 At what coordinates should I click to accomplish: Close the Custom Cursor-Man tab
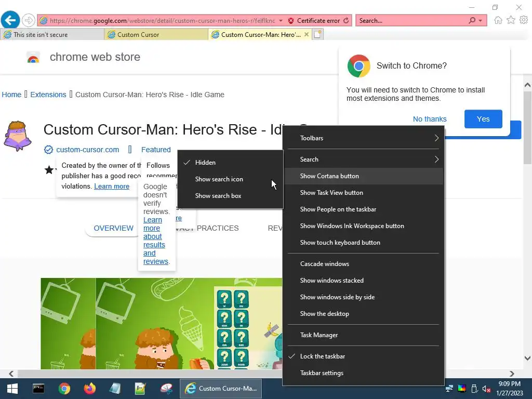[307, 34]
